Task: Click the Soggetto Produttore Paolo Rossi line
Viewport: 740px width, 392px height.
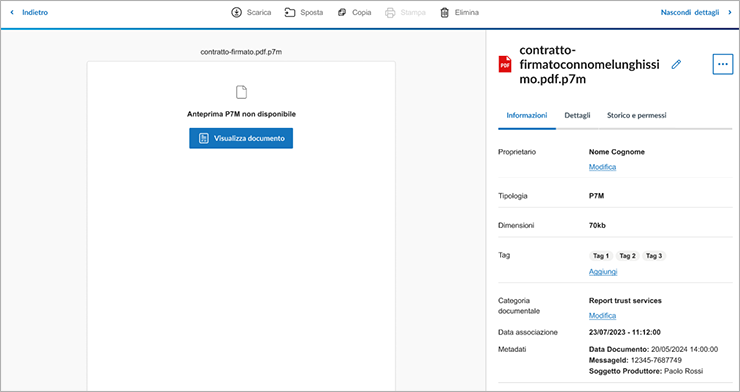Action: (x=646, y=371)
